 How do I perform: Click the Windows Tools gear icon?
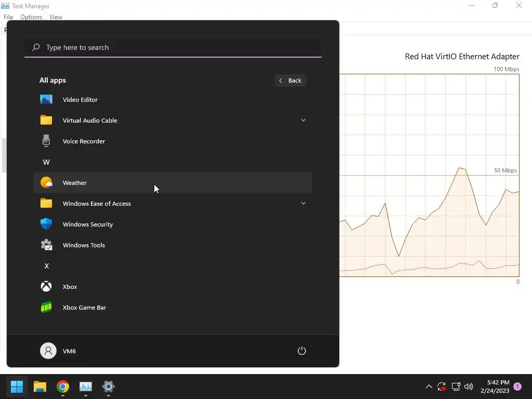(x=46, y=245)
